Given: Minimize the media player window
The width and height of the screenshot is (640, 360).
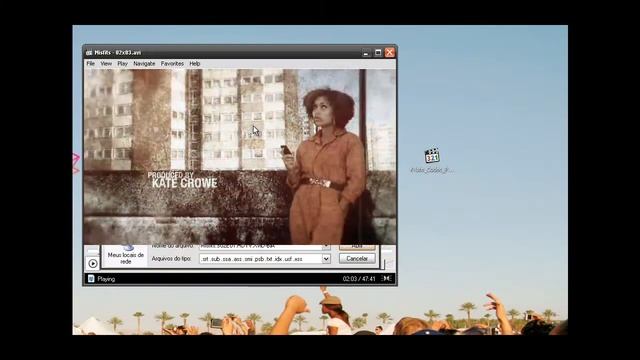Looking at the screenshot, I should coord(366,53).
